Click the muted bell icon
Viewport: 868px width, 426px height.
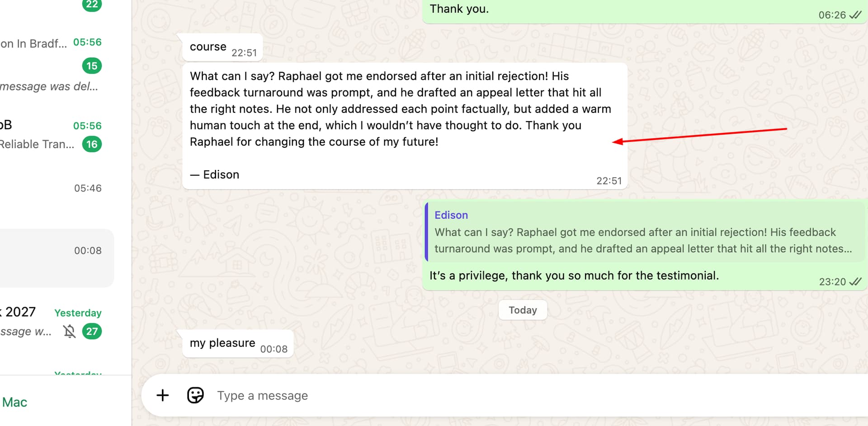[69, 332]
